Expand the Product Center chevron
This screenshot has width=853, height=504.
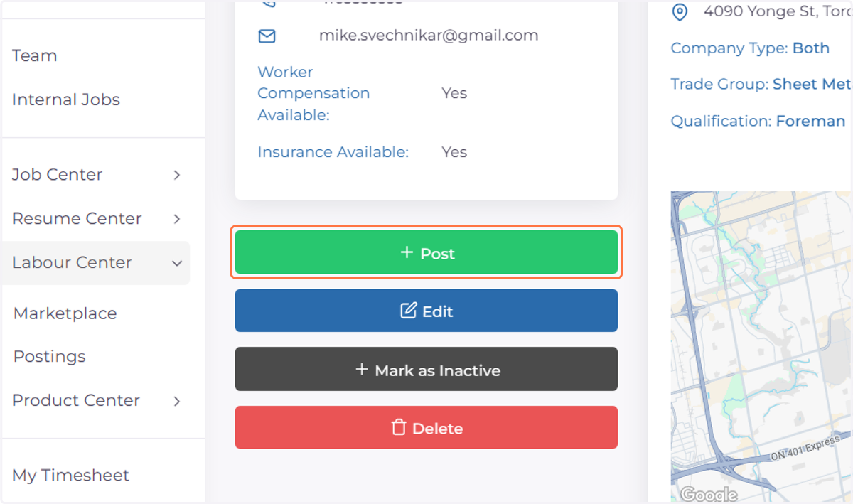[x=177, y=401]
